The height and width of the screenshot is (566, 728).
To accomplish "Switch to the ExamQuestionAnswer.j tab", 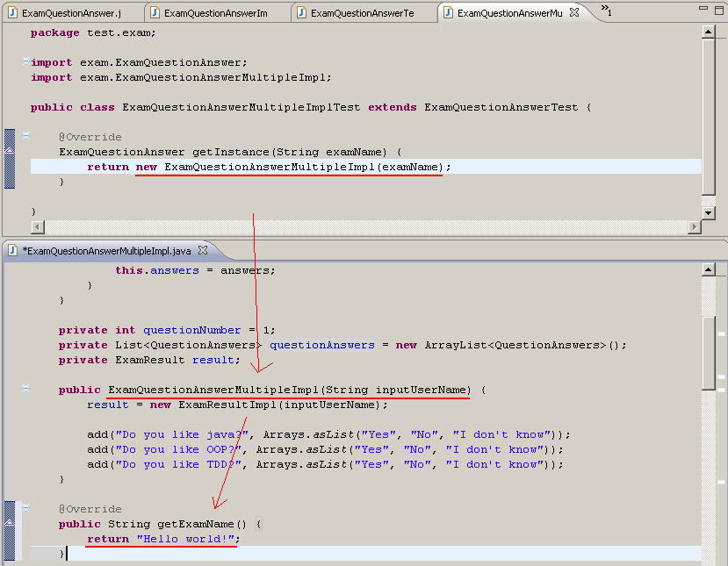I will pyautogui.click(x=70, y=12).
